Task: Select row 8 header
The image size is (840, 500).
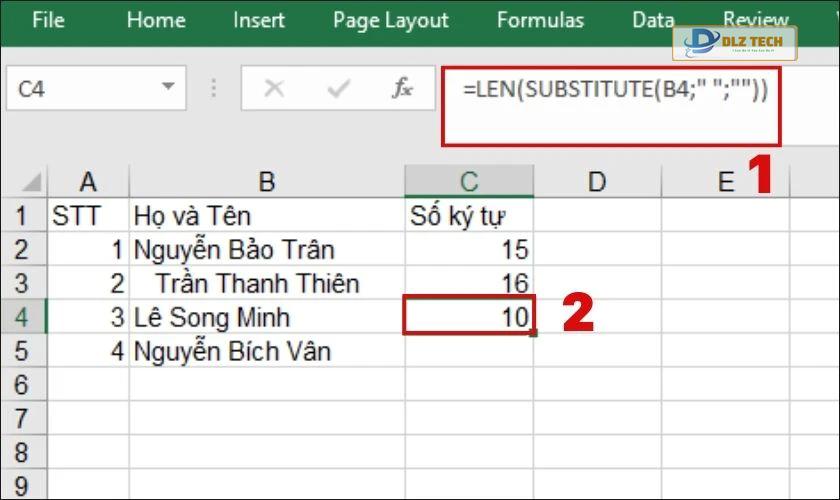Action: [x=24, y=452]
